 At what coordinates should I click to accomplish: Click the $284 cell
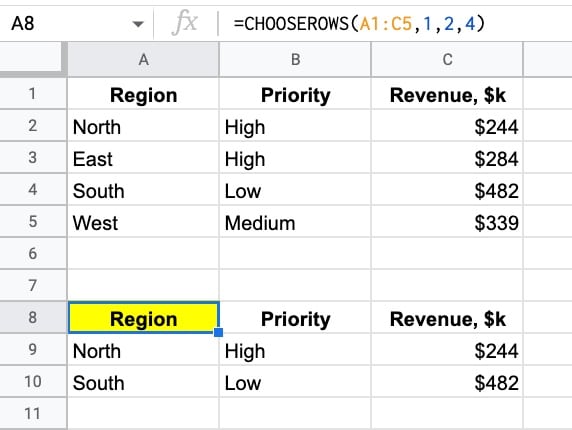[447, 158]
